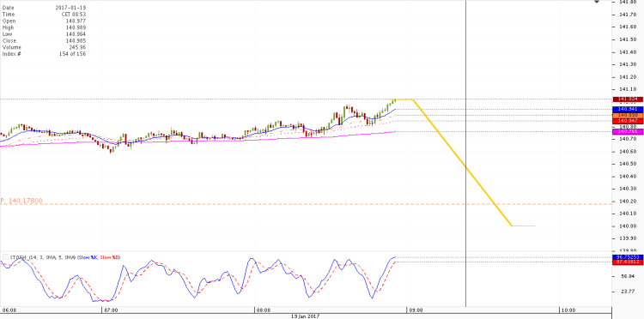Click the 08:00 time axis label
This screenshot has width=644, height=319.
(x=264, y=310)
